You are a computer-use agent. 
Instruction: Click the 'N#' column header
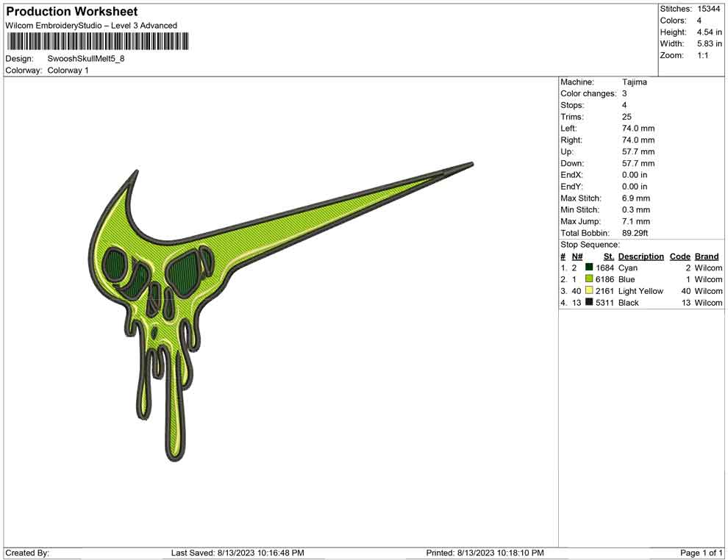tap(577, 256)
